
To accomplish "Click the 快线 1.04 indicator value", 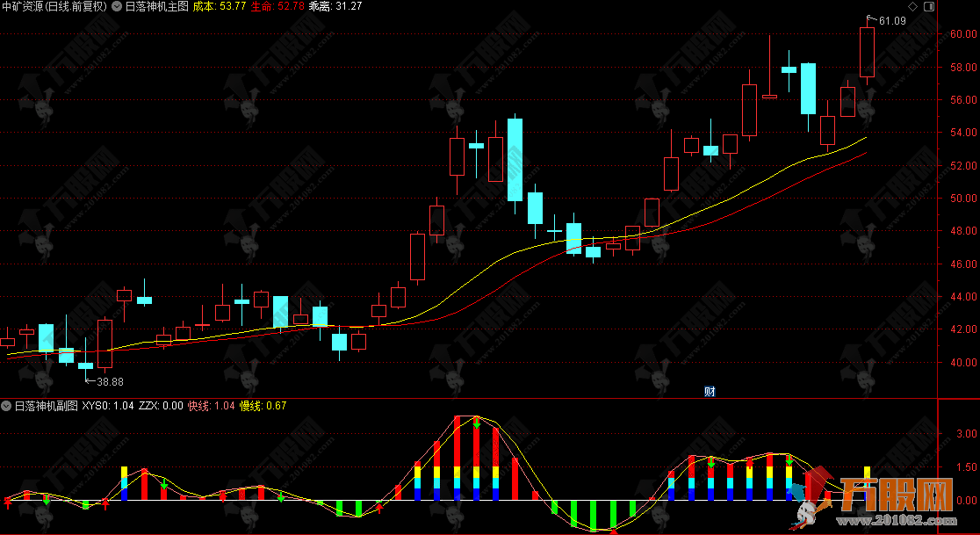I will (x=213, y=406).
